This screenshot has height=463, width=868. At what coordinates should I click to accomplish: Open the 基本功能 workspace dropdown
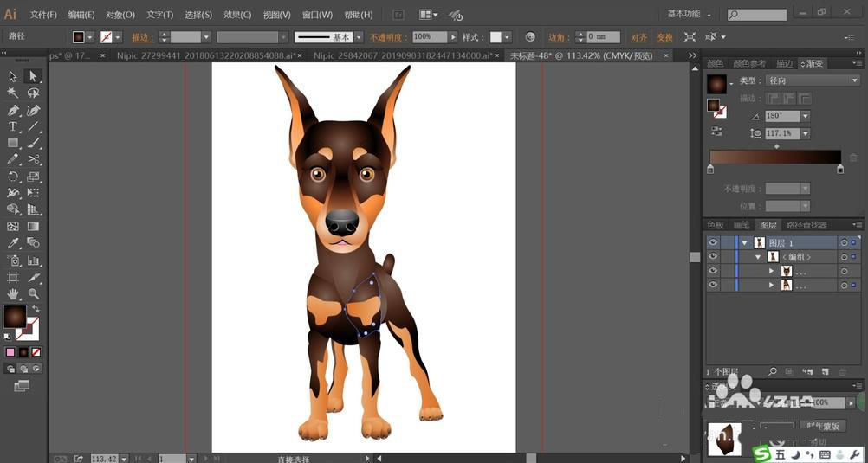[x=690, y=14]
